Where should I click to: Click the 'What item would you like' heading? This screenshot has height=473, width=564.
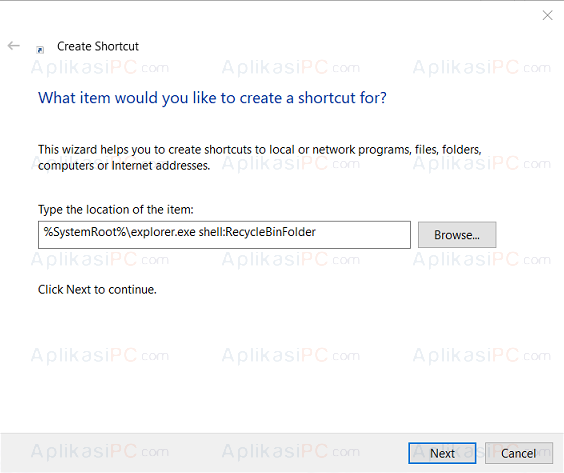pyautogui.click(x=212, y=98)
